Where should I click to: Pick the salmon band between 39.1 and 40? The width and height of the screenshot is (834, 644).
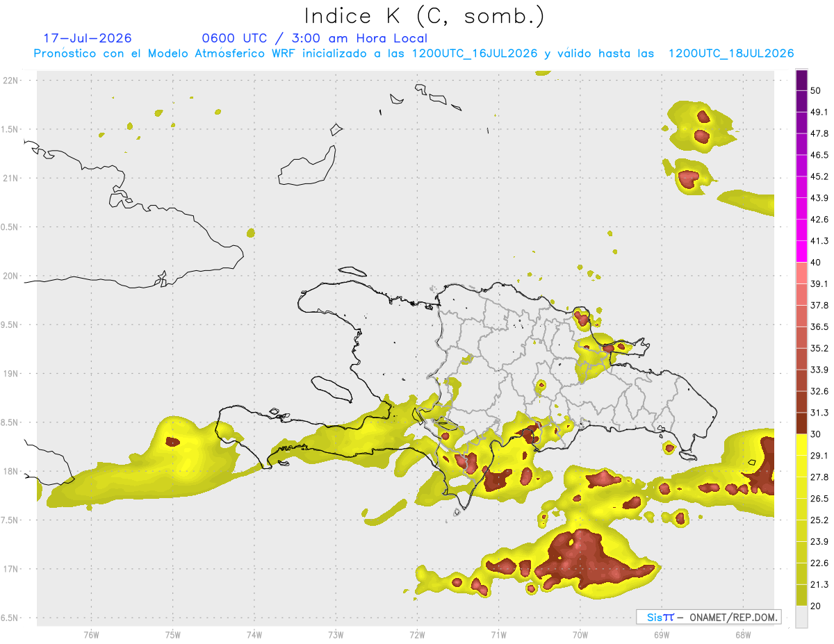(801, 273)
